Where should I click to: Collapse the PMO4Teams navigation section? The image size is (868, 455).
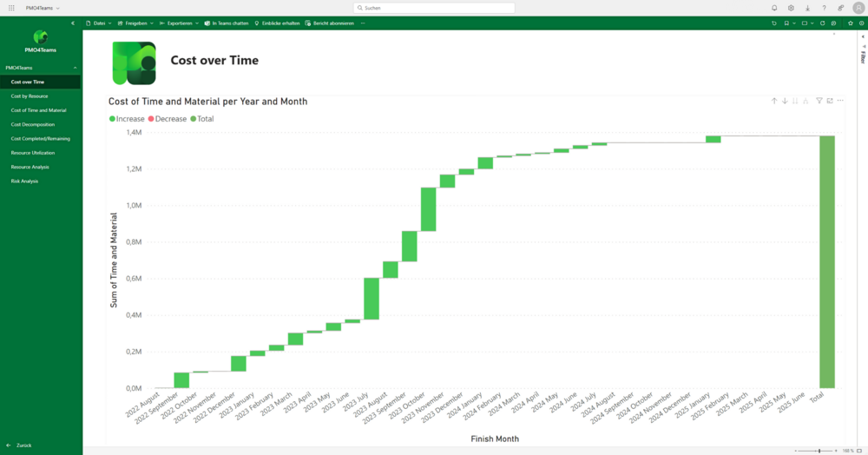[x=75, y=68]
